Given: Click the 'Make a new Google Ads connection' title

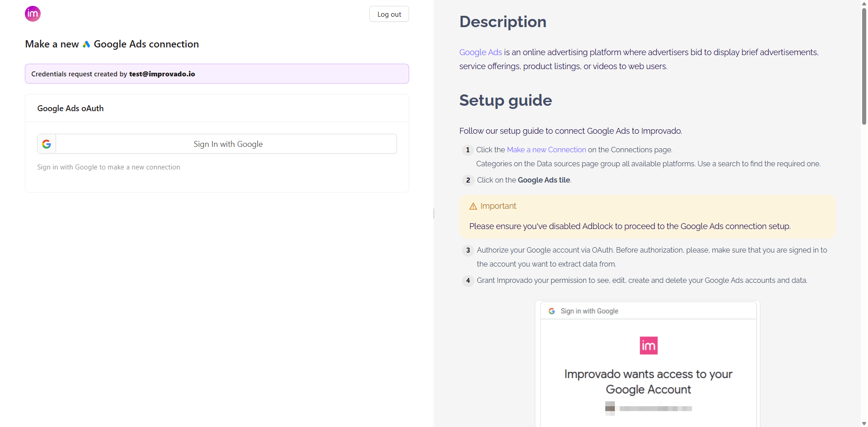Looking at the screenshot, I should (112, 44).
